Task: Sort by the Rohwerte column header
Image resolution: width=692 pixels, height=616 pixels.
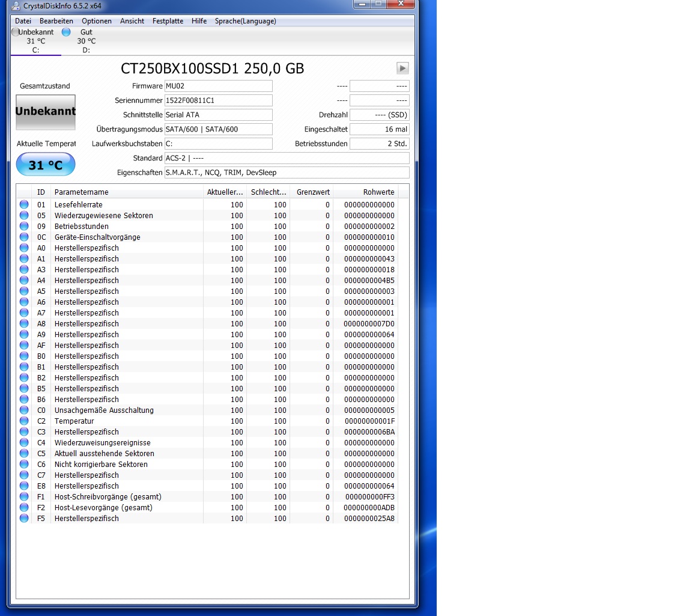Action: point(365,192)
